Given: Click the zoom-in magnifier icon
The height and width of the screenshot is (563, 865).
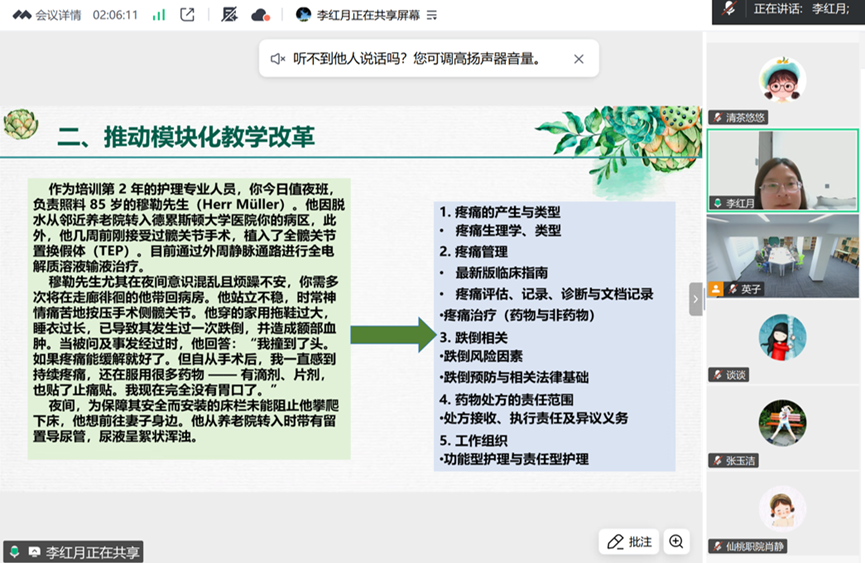Looking at the screenshot, I should click(x=677, y=542).
